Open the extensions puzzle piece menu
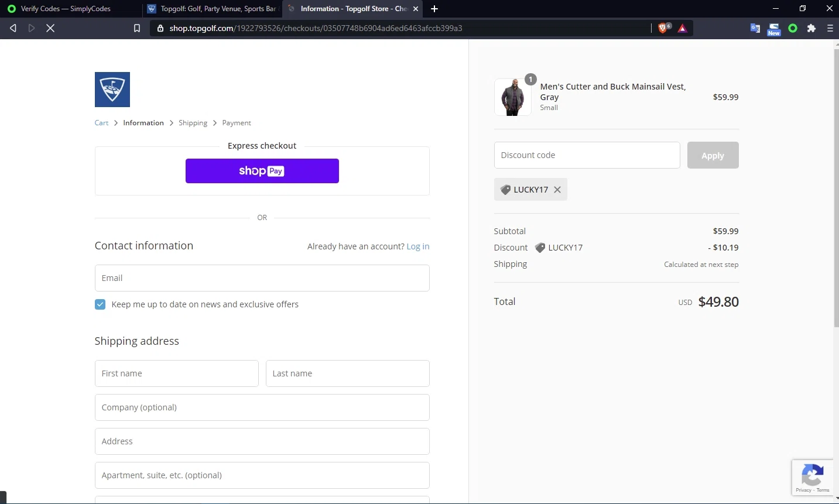The image size is (839, 504). (811, 28)
